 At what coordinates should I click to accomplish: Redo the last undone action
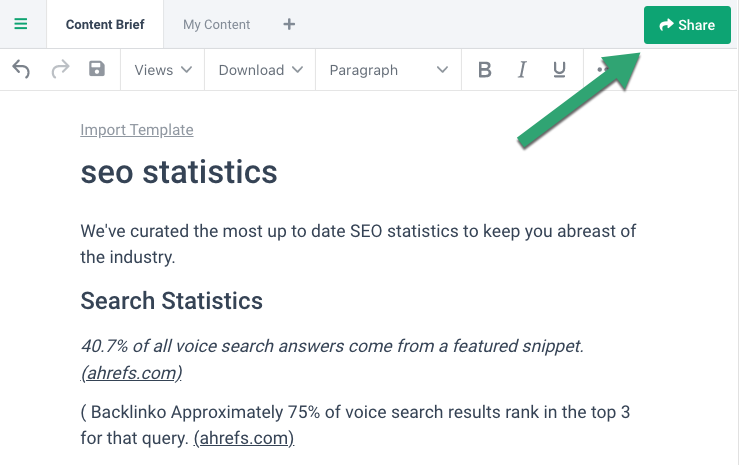(x=60, y=69)
